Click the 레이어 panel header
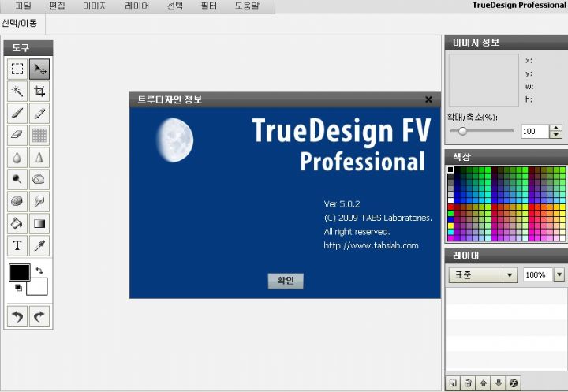Image resolution: width=568 pixels, height=392 pixels. coord(506,256)
